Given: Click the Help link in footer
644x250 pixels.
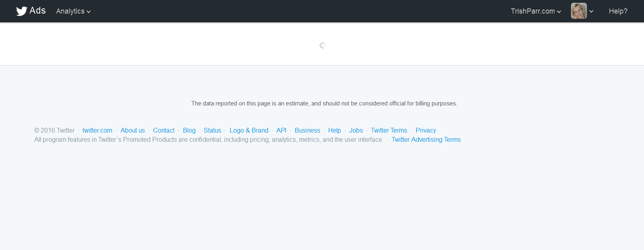Looking at the screenshot, I should click(335, 130).
